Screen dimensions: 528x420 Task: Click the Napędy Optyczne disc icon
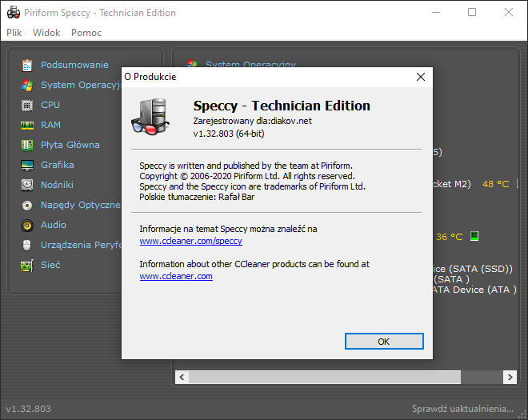click(27, 205)
